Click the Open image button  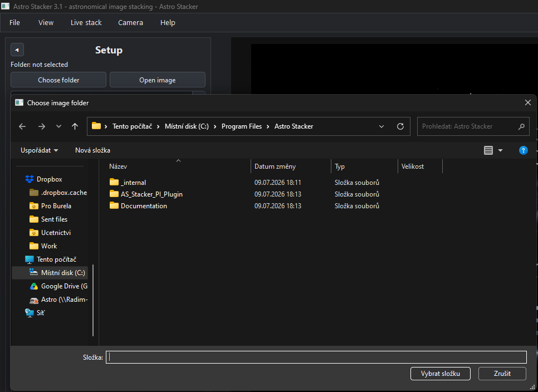tap(158, 80)
